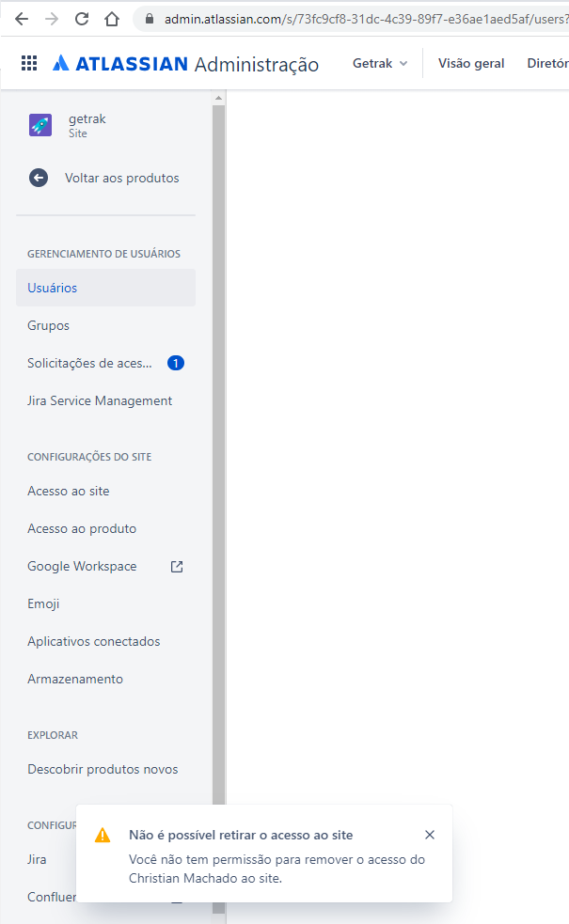Click the GERENCIAMENTO DE USUÁRIOS heading
The height and width of the screenshot is (924, 569).
tap(103, 254)
